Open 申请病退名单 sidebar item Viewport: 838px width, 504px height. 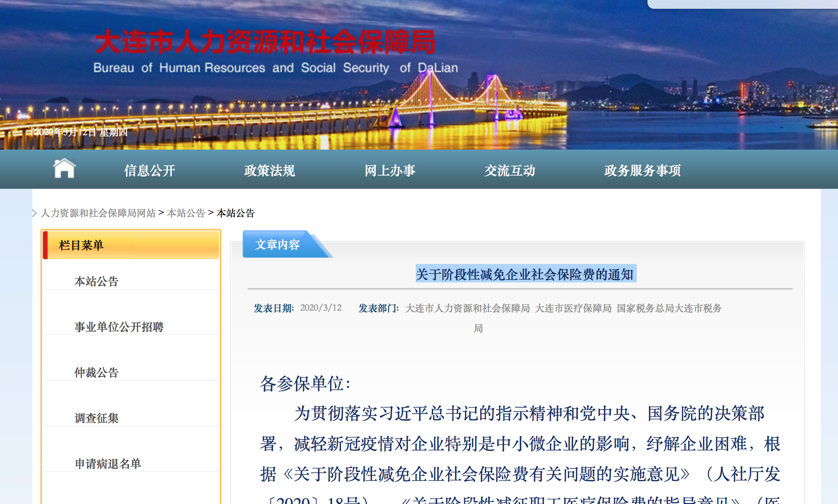(x=108, y=464)
